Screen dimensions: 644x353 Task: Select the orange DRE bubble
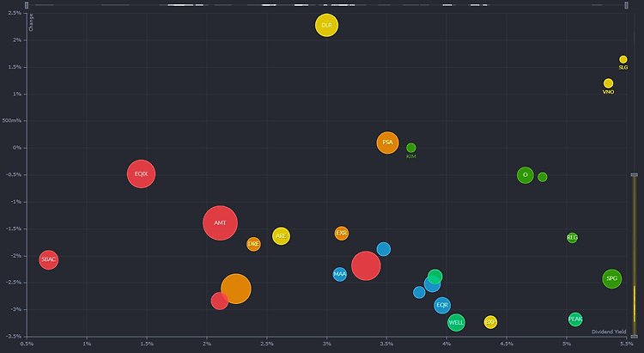(x=253, y=244)
